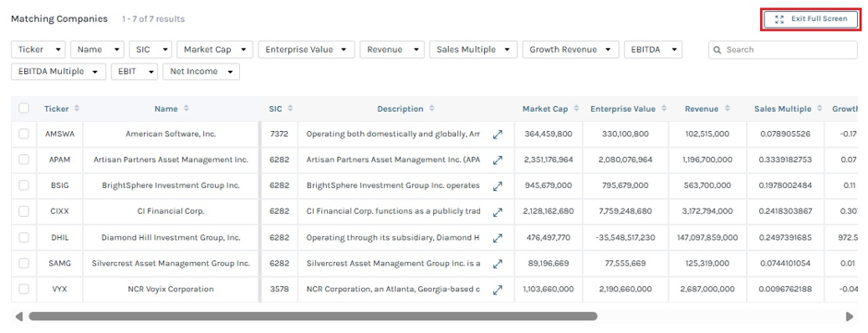
Task: Open the Enterprise Value filter dropdown
Action: (x=307, y=49)
